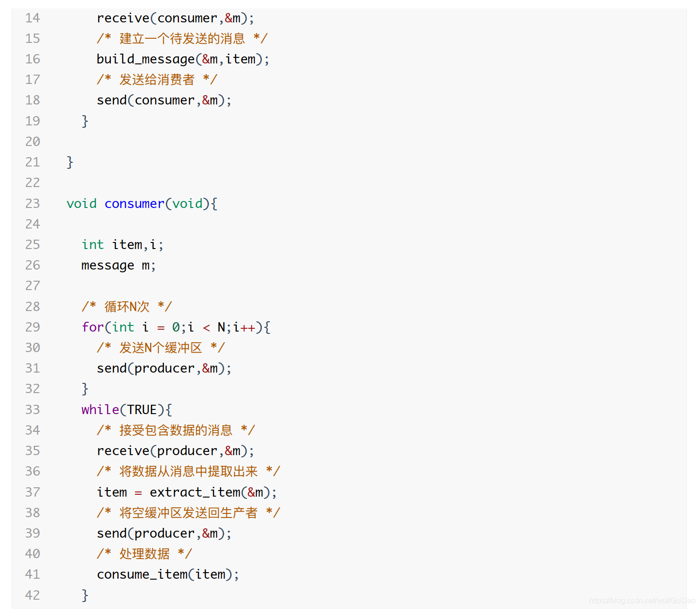Click closing brace on line 32

coord(85,389)
